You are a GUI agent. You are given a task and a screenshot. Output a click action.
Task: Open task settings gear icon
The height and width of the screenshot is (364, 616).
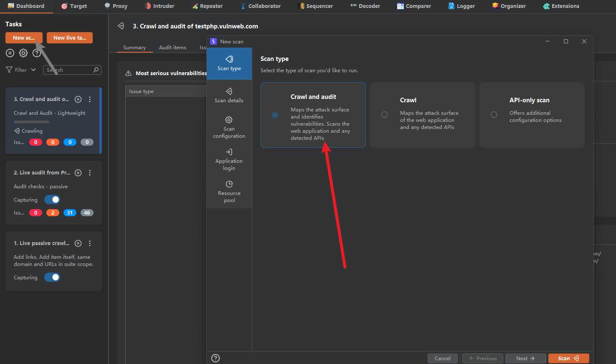[23, 53]
